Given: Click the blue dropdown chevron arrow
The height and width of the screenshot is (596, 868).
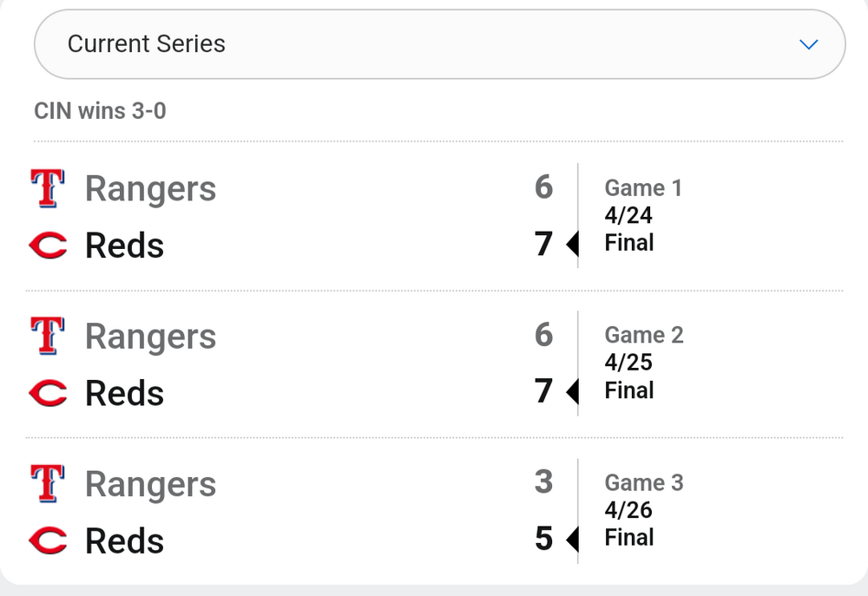Looking at the screenshot, I should (809, 44).
